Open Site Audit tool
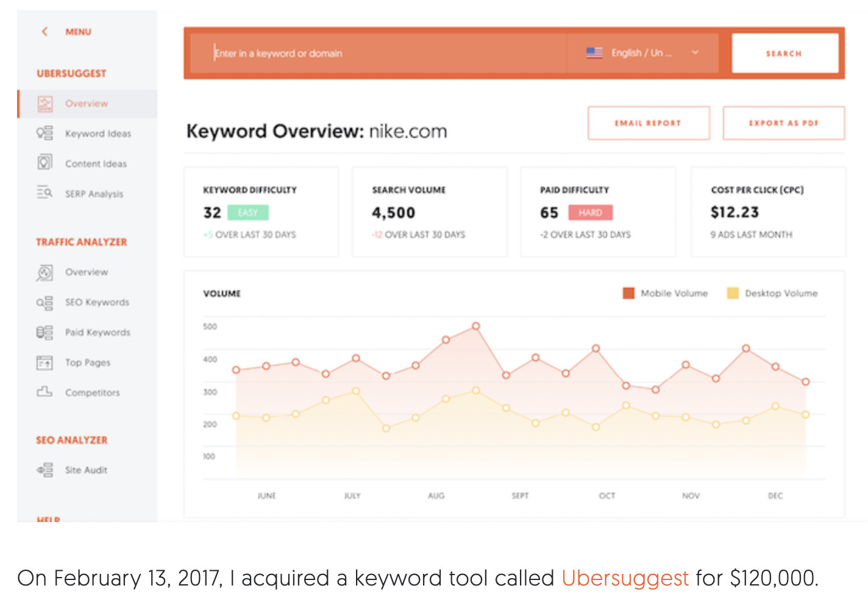 click(86, 470)
